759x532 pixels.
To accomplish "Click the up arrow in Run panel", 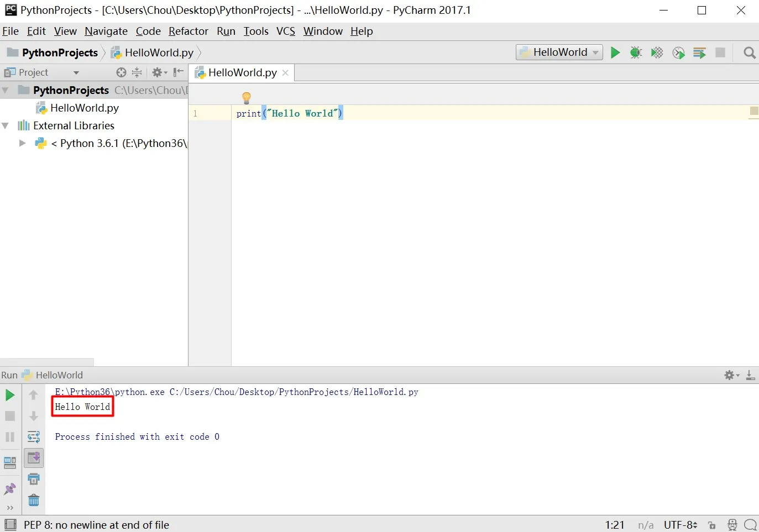I will [33, 395].
